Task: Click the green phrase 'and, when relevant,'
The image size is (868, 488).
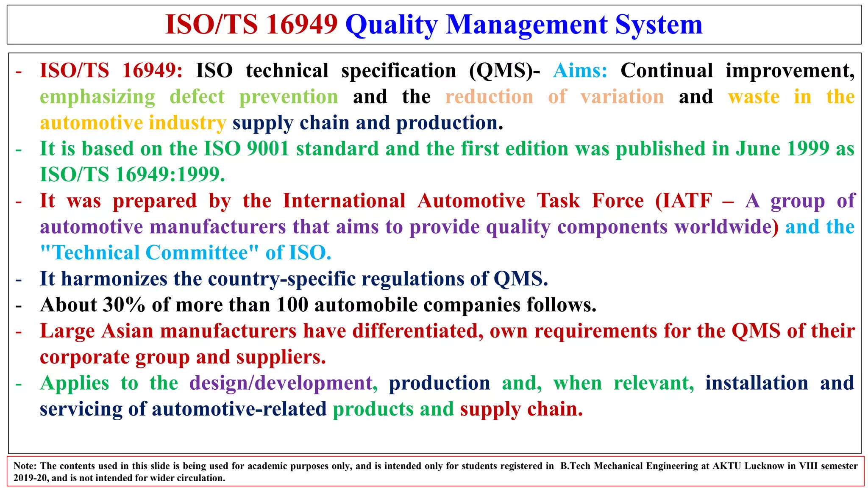Action: (x=598, y=383)
